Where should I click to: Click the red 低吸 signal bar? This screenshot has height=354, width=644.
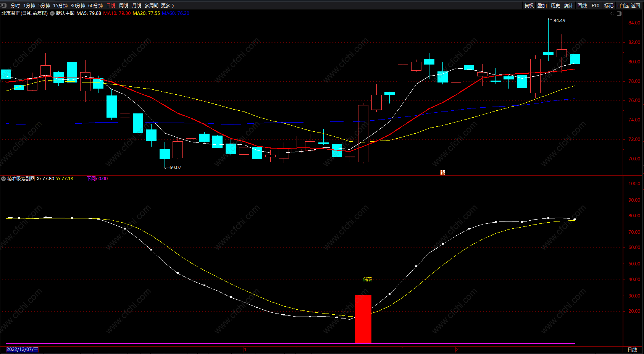(x=363, y=319)
